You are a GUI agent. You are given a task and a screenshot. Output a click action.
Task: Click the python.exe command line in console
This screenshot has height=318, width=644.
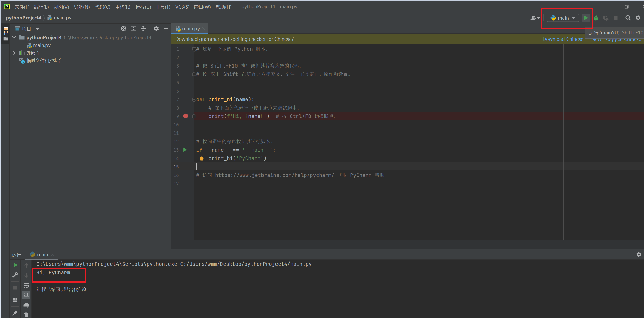point(174,264)
